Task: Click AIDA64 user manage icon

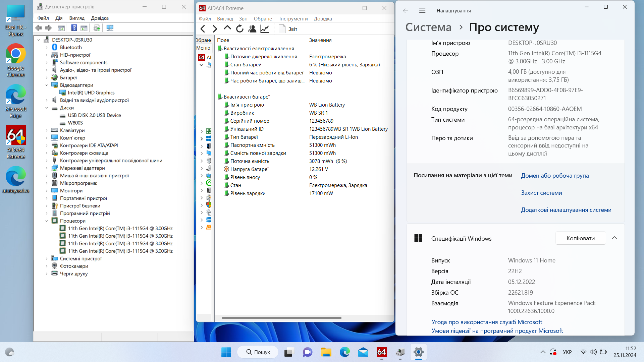Action: tap(252, 29)
